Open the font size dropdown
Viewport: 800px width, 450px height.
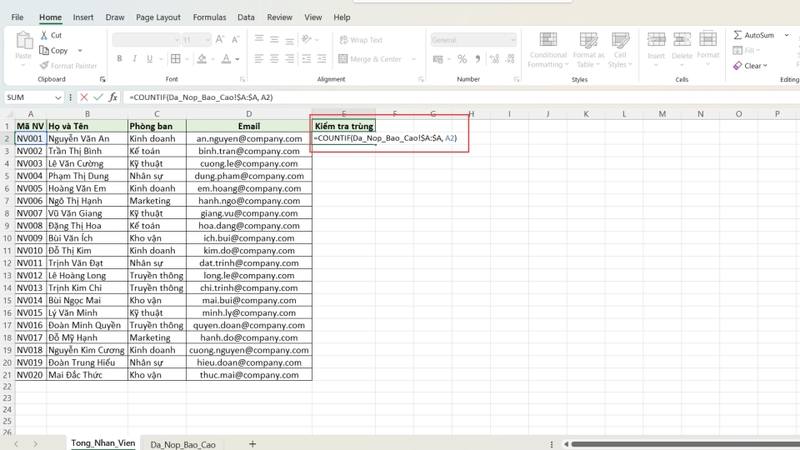point(208,40)
